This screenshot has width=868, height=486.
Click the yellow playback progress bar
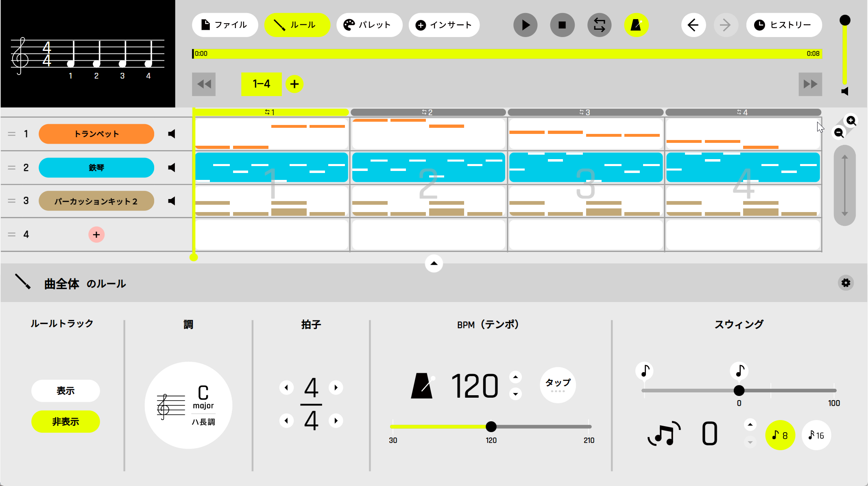point(507,54)
